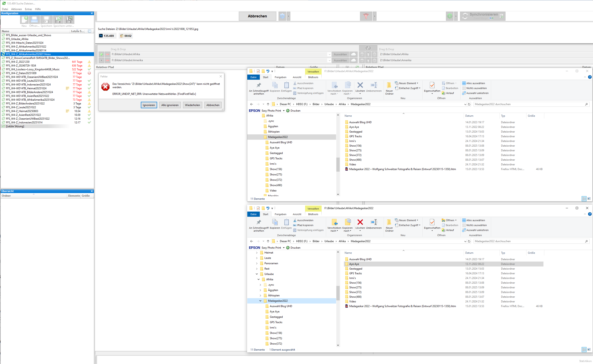Image resolution: width=593 pixels, height=364 pixels.
Task: Click Alle ignorieren in the error dialog
Action: [170, 105]
